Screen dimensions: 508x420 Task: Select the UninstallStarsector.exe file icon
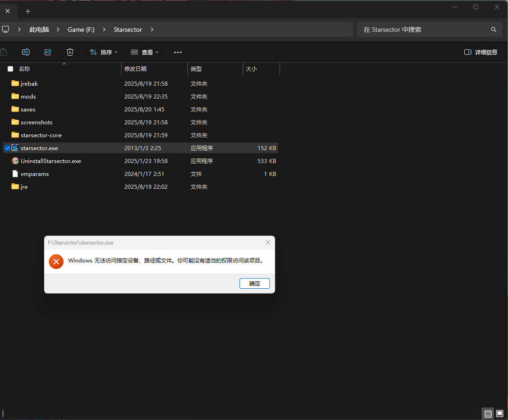[x=15, y=161]
